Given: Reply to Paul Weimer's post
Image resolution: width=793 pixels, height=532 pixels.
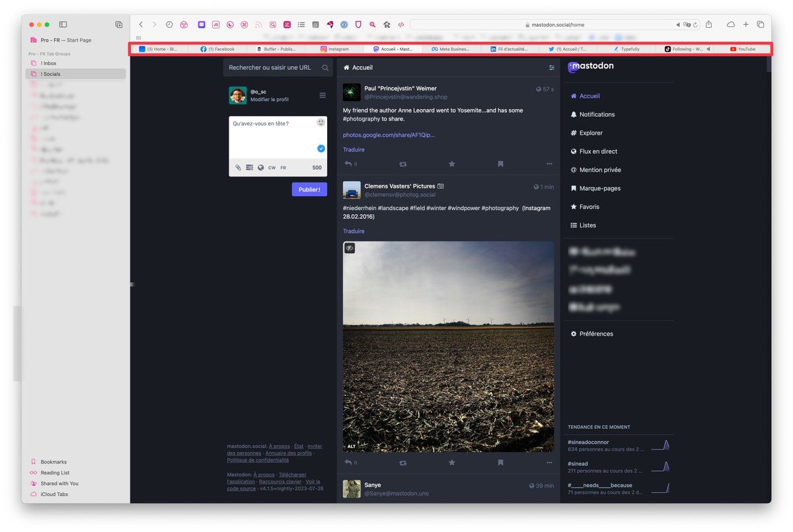Looking at the screenshot, I should click(348, 164).
